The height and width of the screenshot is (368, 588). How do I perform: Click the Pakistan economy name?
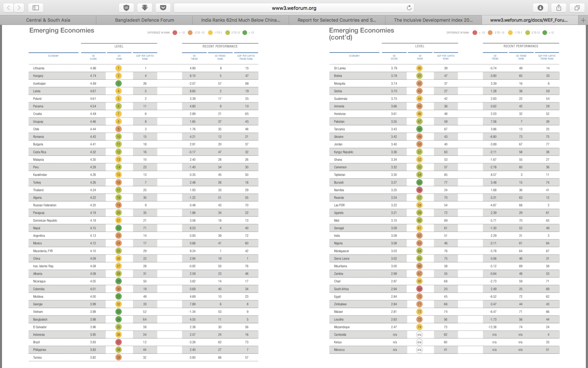(x=339, y=121)
